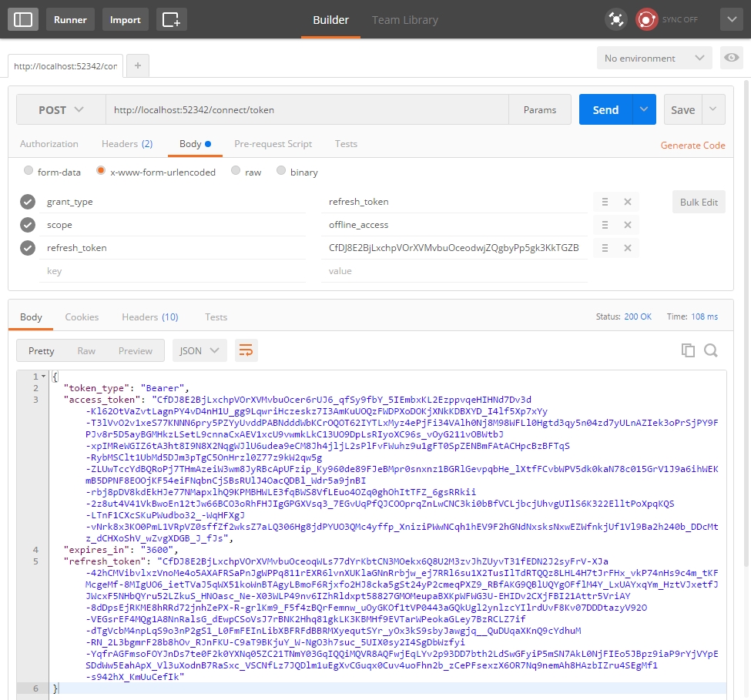Open environment quick look eye icon

730,59
